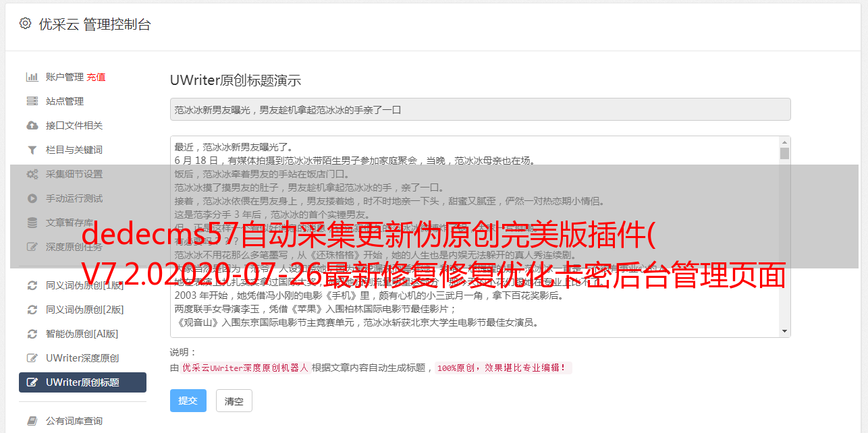Image resolution: width=868 pixels, height=433 pixels.
Task: Click the 同义词伪原创[1版] refresh icon
Action: (x=32, y=285)
